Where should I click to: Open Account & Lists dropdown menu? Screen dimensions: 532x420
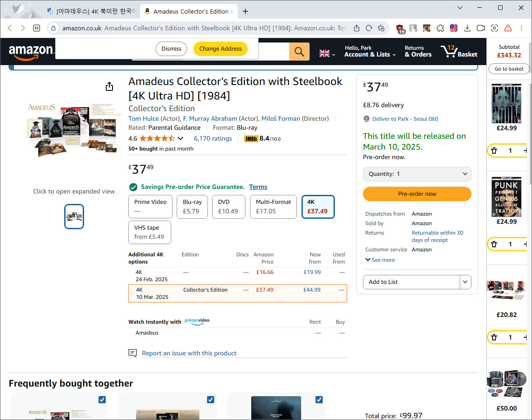click(x=370, y=51)
